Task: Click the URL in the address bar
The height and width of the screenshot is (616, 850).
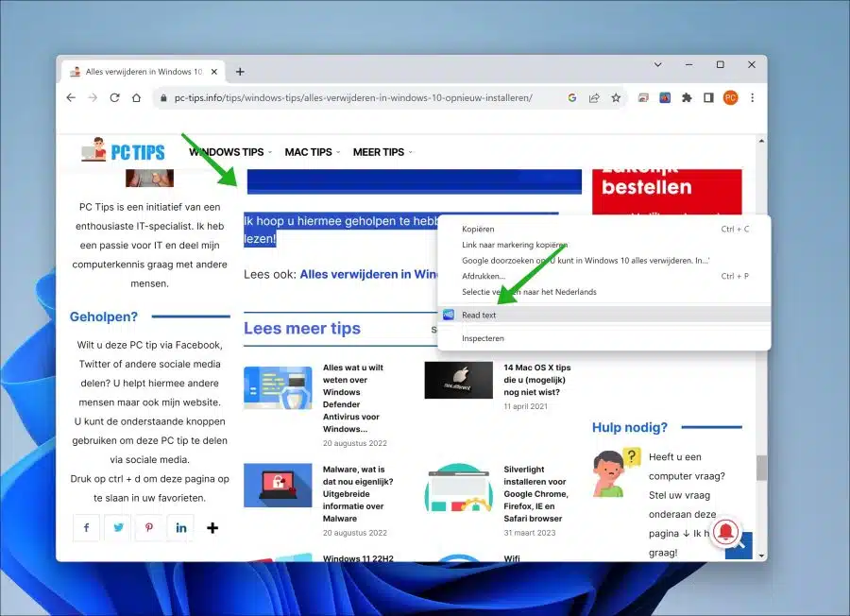Action: (353, 98)
